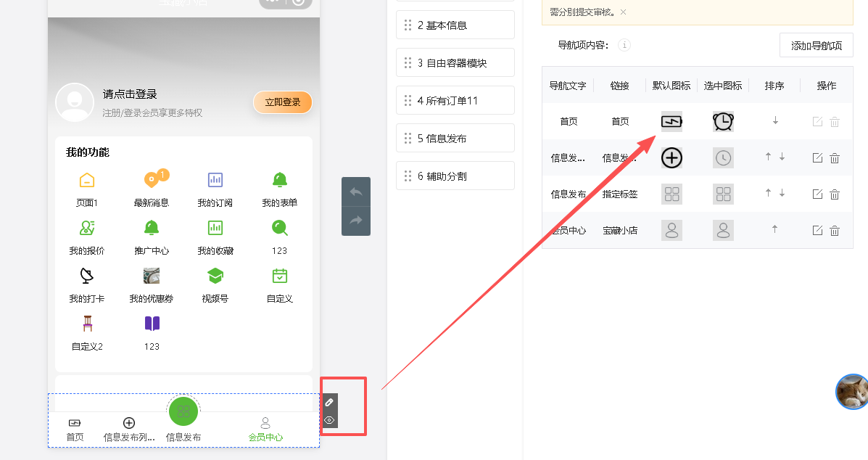Open the 我的报价 icon
The width and height of the screenshot is (868, 460).
pyautogui.click(x=87, y=228)
